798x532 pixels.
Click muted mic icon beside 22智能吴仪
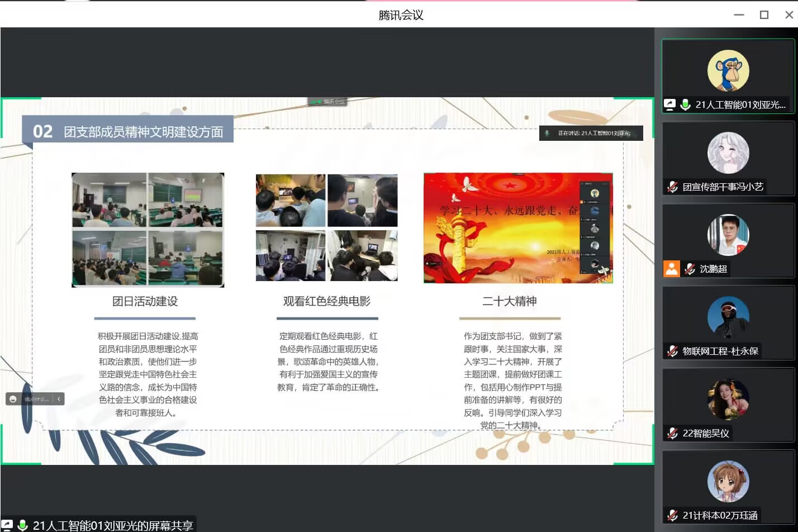pos(673,433)
